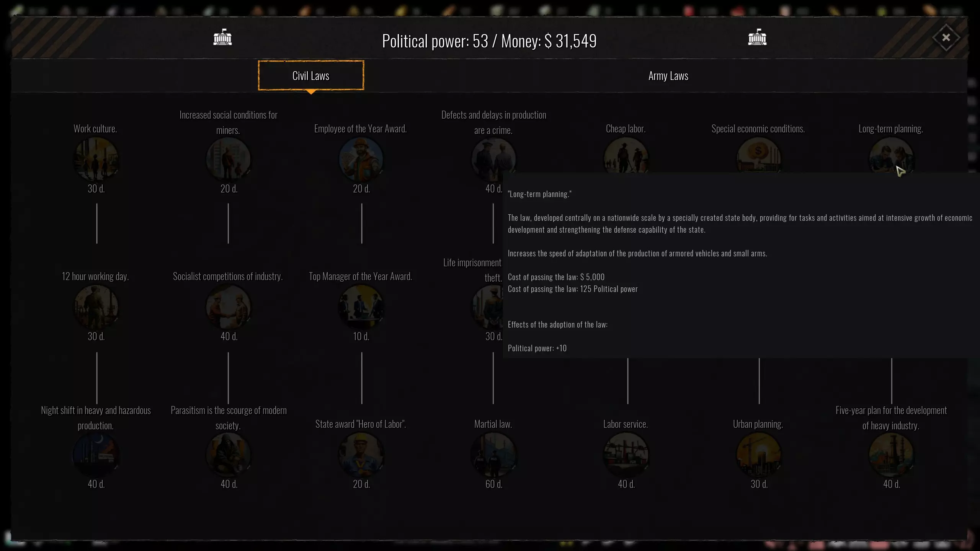Switch to the Army Laws tab
Screen dimensions: 980x551
pos(668,76)
